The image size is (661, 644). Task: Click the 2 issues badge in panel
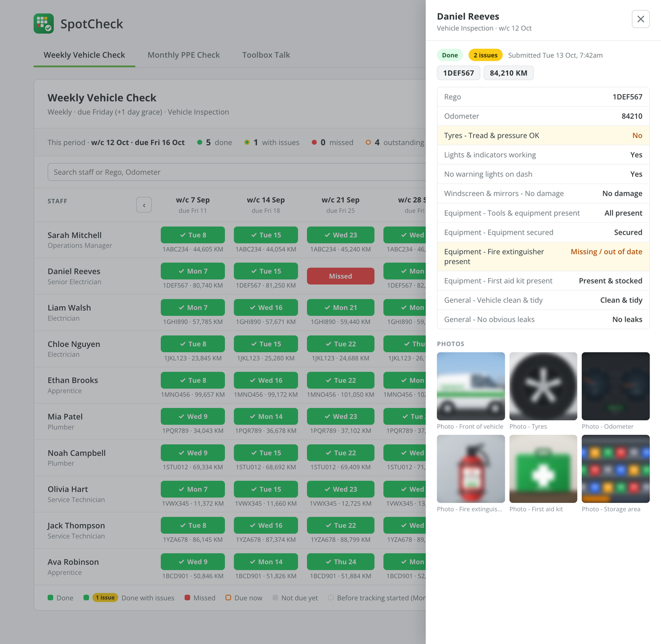485,55
